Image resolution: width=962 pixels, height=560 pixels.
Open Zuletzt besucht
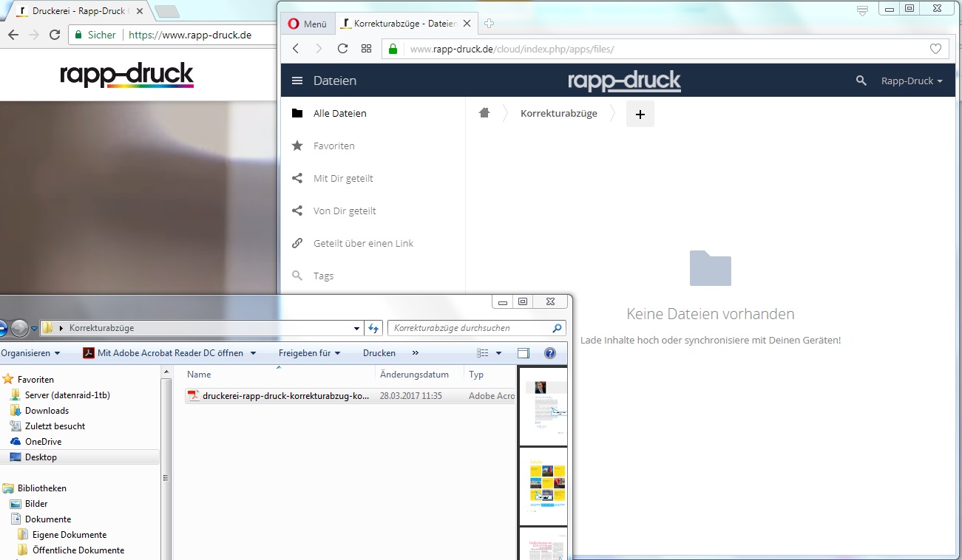coord(55,426)
